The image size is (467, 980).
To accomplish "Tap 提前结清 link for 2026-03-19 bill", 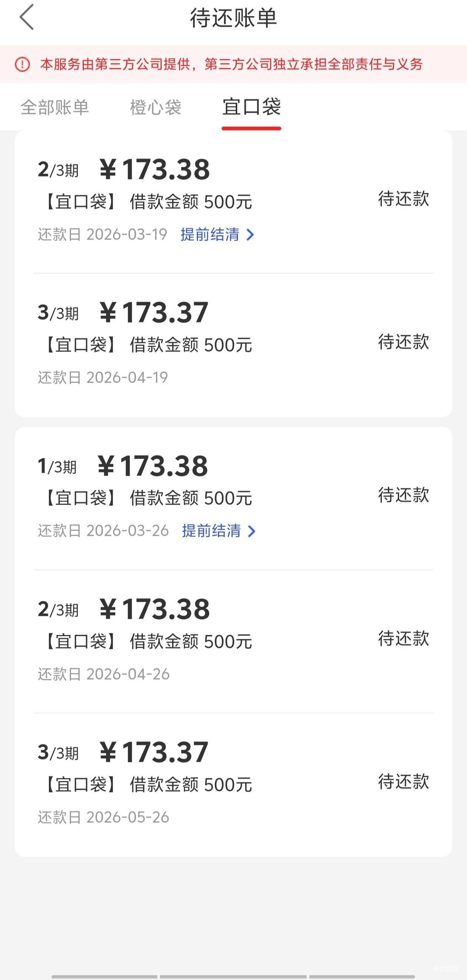I will click(x=210, y=235).
